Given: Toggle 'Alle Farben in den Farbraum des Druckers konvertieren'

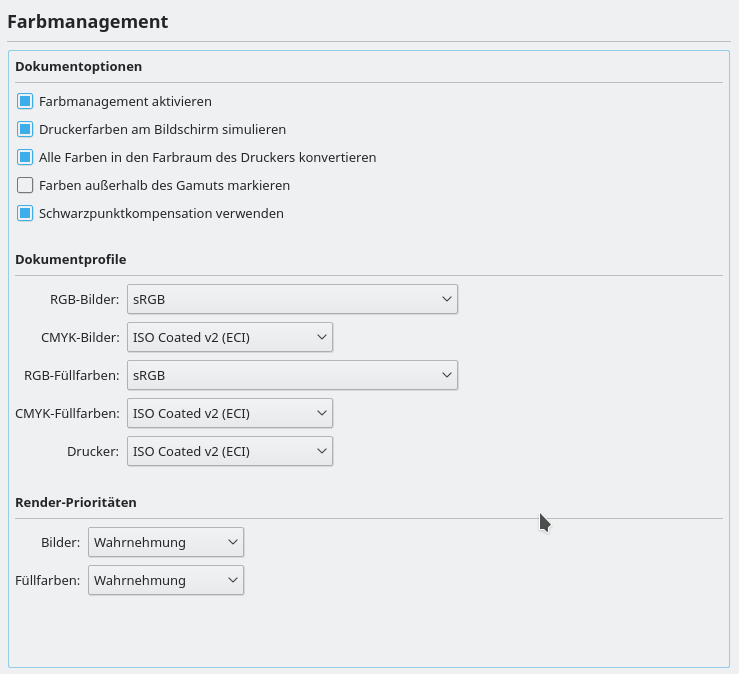Looking at the screenshot, I should click(x=26, y=157).
